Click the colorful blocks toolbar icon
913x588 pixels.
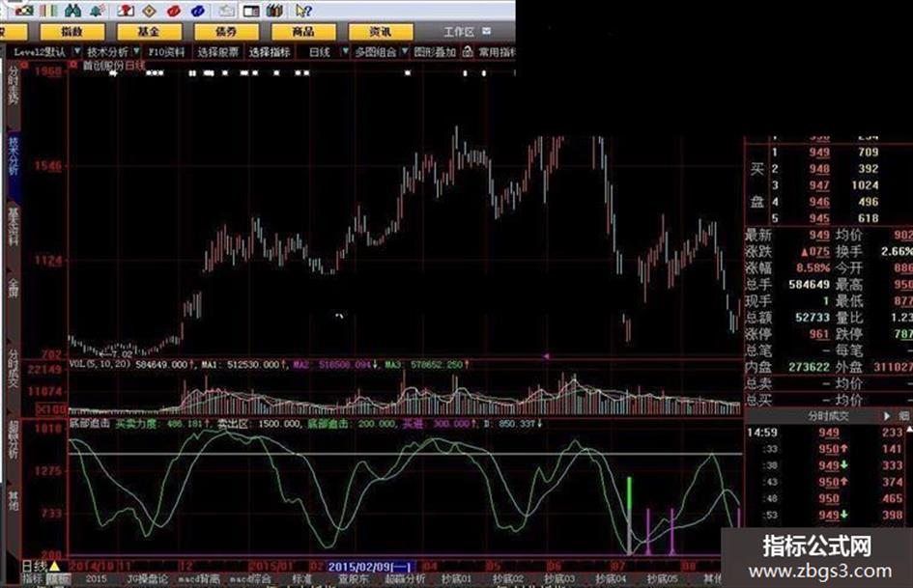click(x=23, y=10)
